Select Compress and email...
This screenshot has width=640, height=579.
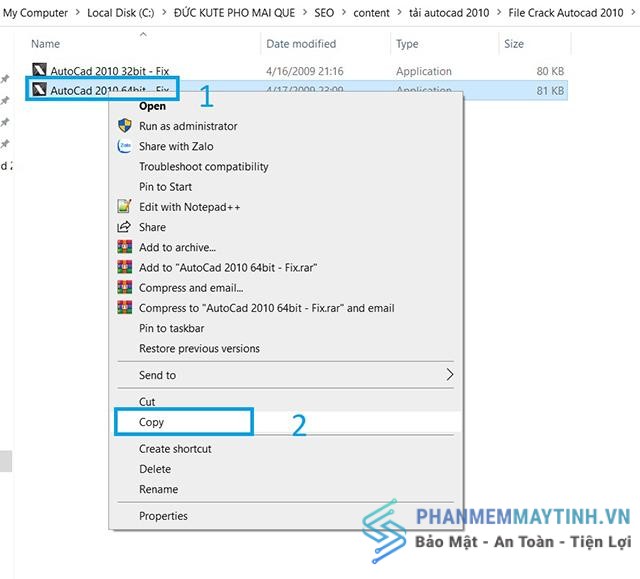tap(191, 288)
